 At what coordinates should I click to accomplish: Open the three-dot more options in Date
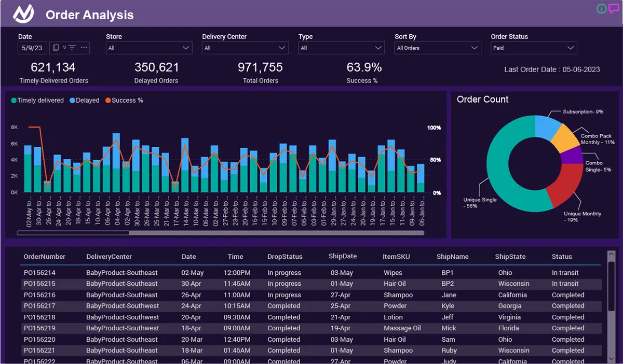84,48
